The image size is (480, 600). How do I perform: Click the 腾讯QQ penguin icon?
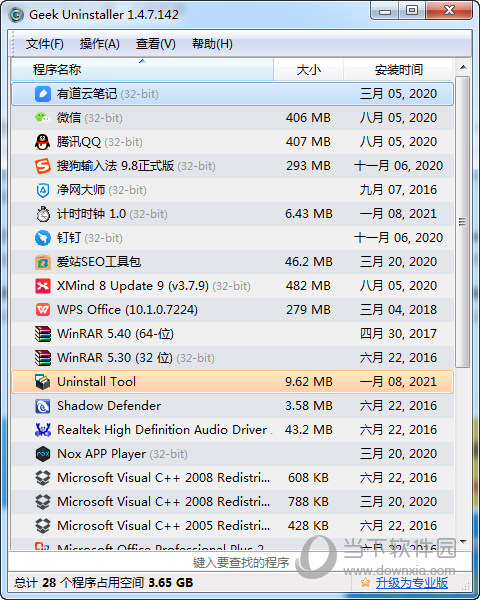(x=42, y=142)
